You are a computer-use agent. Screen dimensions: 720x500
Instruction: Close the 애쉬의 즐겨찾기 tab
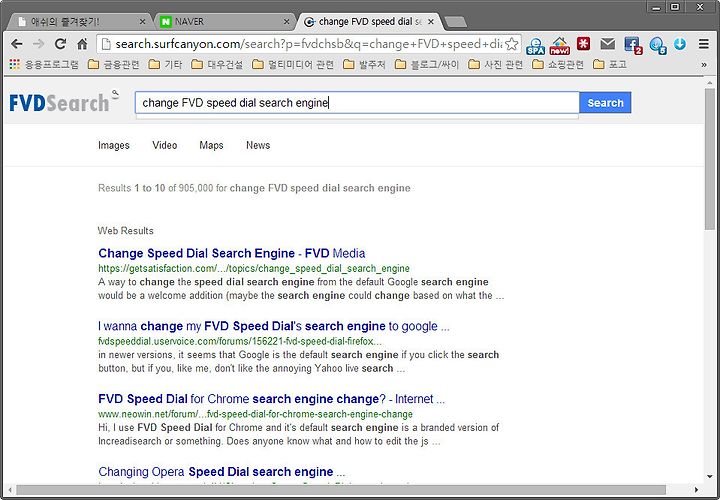tap(142, 22)
